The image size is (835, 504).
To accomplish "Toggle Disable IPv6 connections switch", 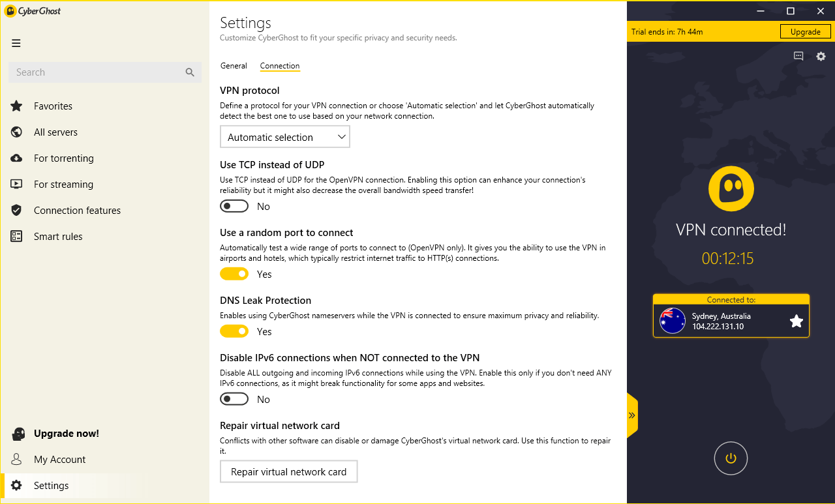I will pyautogui.click(x=234, y=400).
